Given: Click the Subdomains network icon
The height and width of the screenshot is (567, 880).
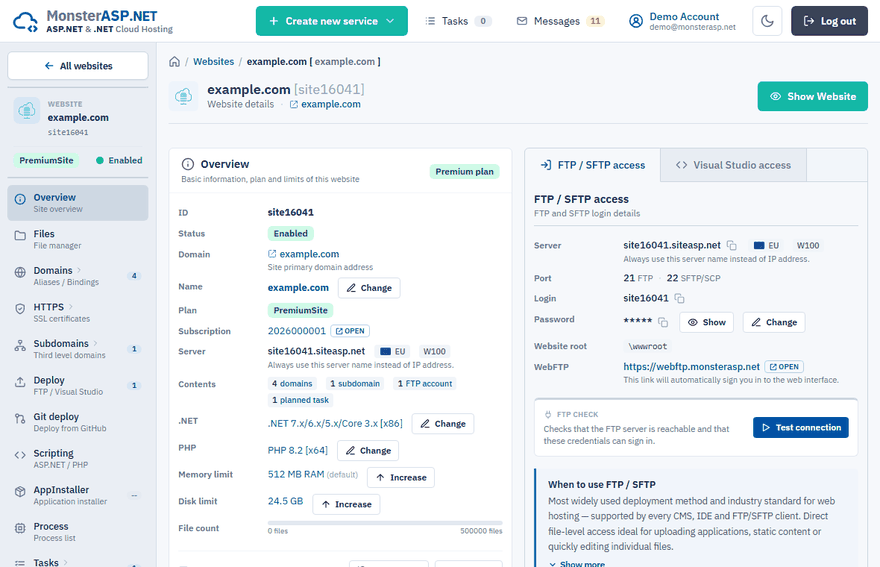Looking at the screenshot, I should point(20,345).
